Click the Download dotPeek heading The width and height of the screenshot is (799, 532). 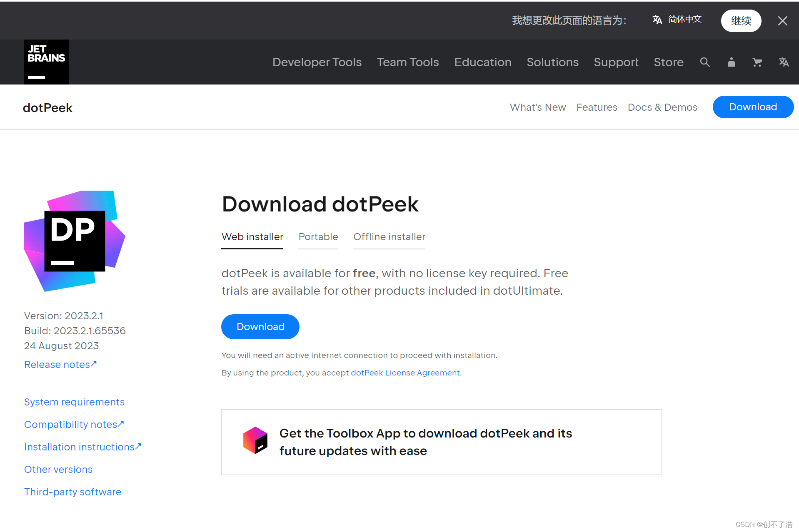coord(320,204)
